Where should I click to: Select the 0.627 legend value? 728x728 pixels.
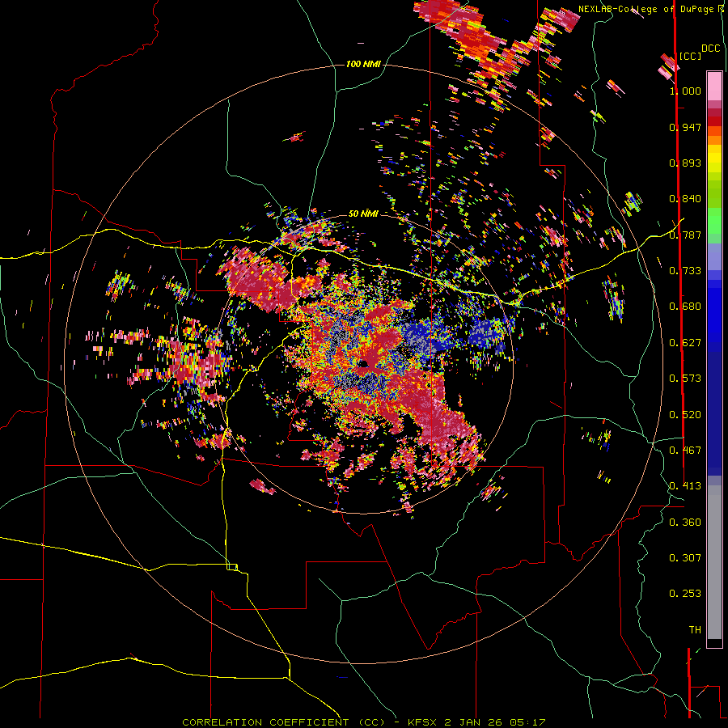tap(685, 343)
